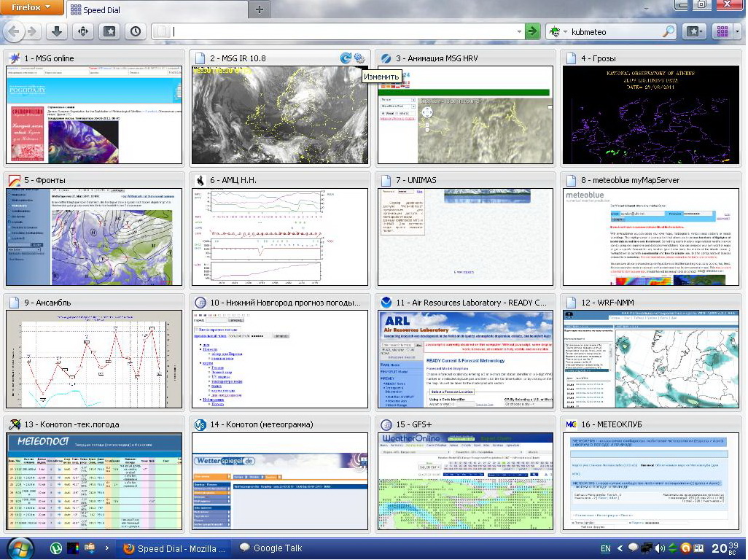Click the search magnifier icon

pyautogui.click(x=668, y=31)
